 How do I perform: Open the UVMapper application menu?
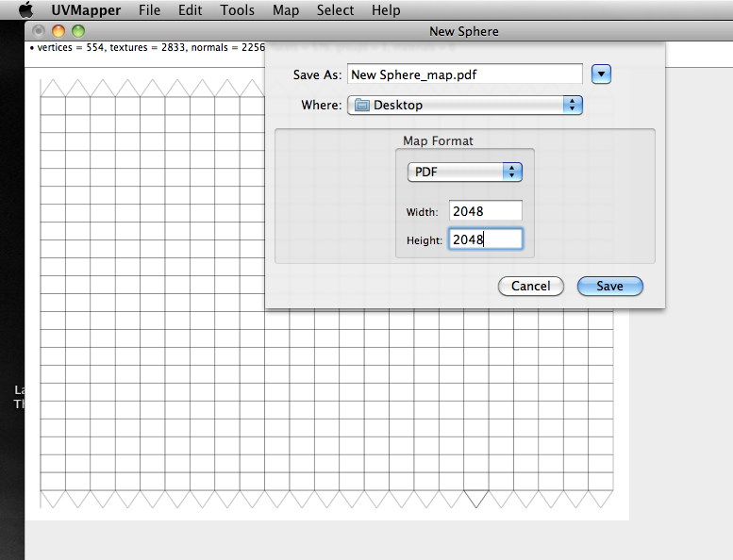point(86,10)
